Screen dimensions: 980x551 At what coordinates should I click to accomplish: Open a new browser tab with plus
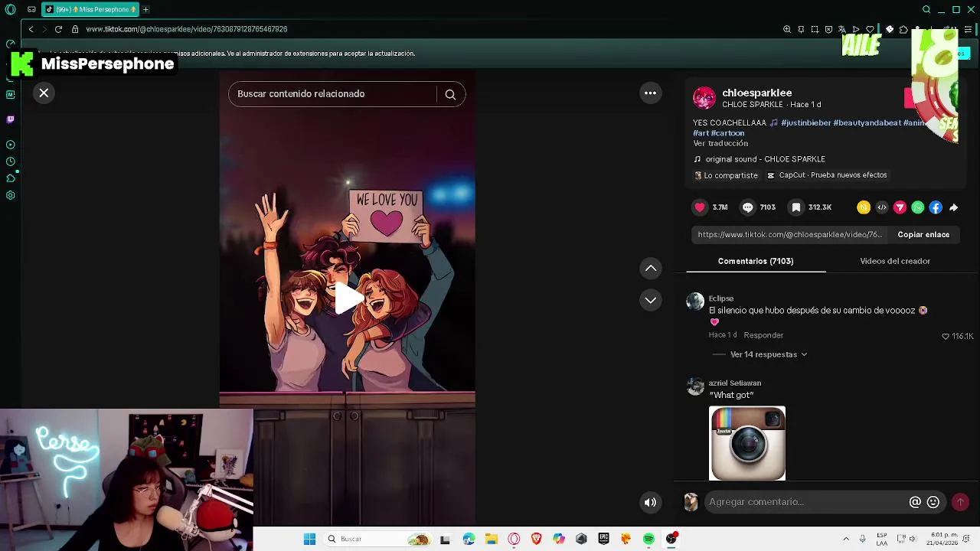pyautogui.click(x=145, y=9)
